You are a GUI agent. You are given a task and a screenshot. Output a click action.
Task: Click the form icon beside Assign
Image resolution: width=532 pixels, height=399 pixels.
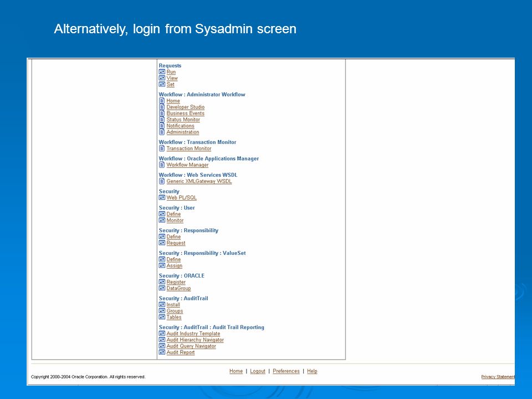click(x=162, y=265)
